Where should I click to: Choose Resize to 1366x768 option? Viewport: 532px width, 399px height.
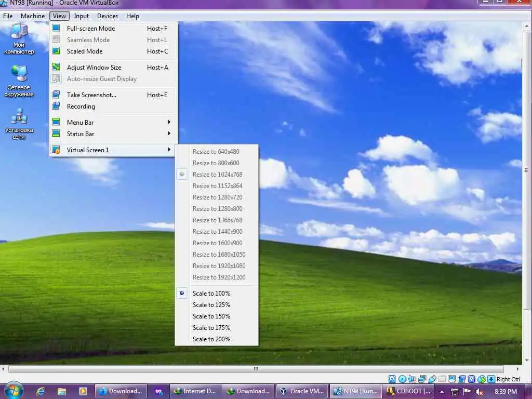coord(217,220)
